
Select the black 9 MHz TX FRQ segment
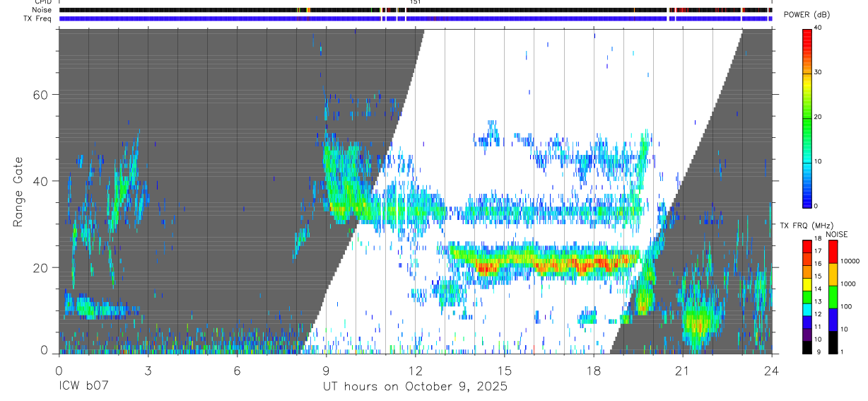807,347
